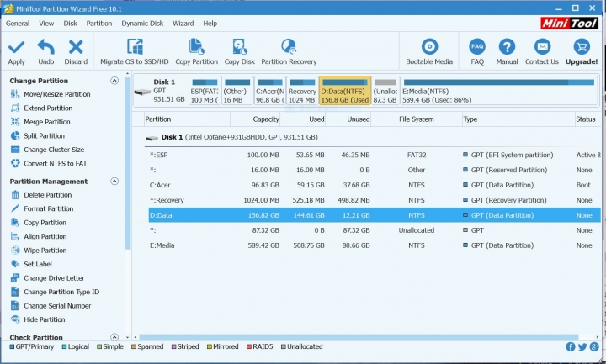
Task: Select the E:Media(NTFS) block in disk map
Action: (x=499, y=91)
